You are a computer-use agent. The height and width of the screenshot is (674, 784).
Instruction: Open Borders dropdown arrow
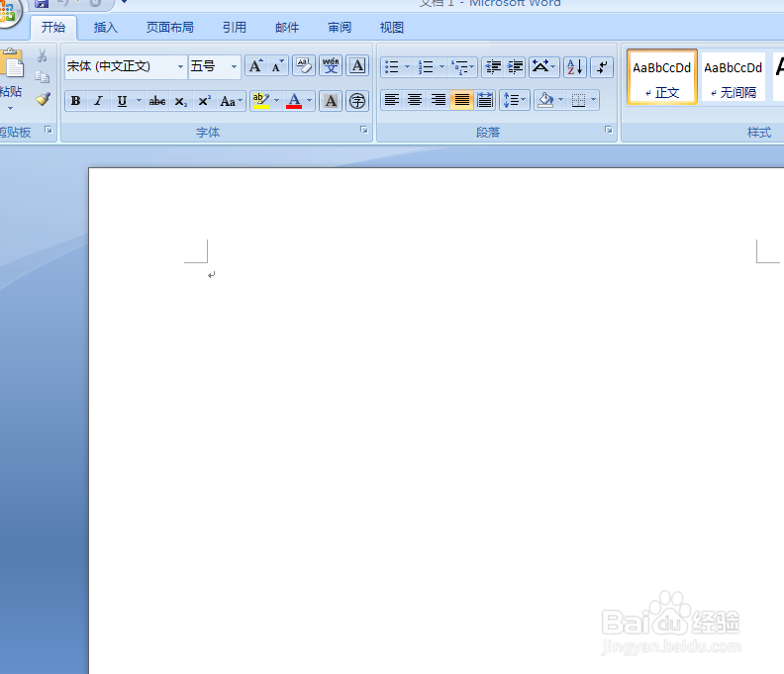[594, 100]
